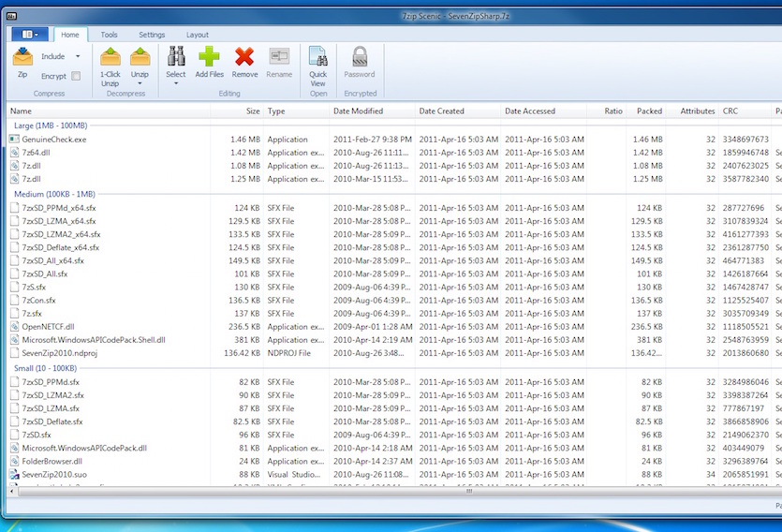Open Quick View for the archive
Screen dimensions: 782x532
(318, 57)
